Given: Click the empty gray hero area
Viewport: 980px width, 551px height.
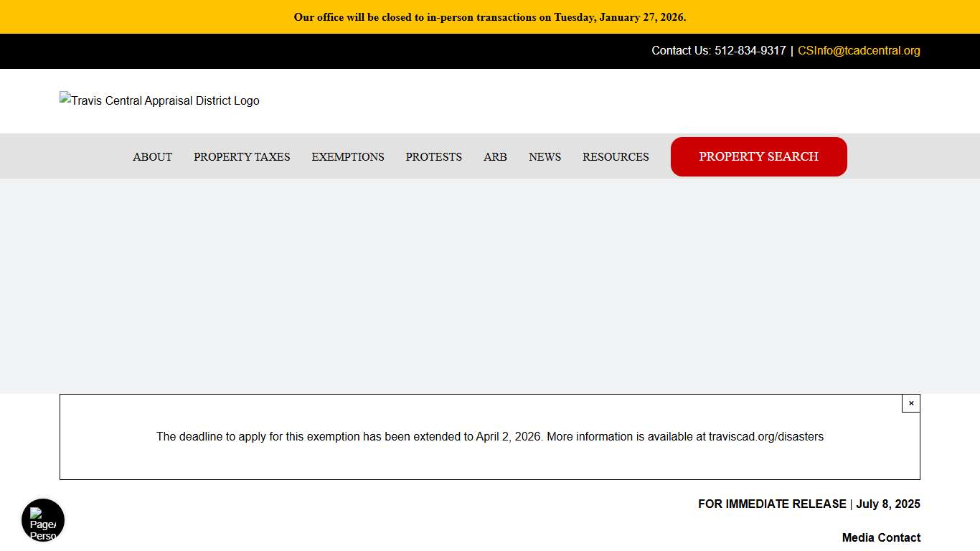Looking at the screenshot, I should 490,287.
